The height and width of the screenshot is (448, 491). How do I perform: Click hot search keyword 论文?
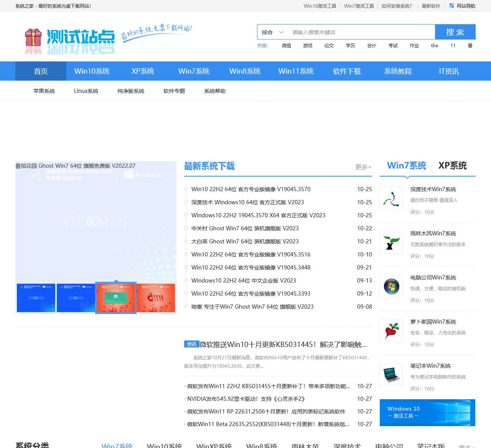click(x=329, y=46)
